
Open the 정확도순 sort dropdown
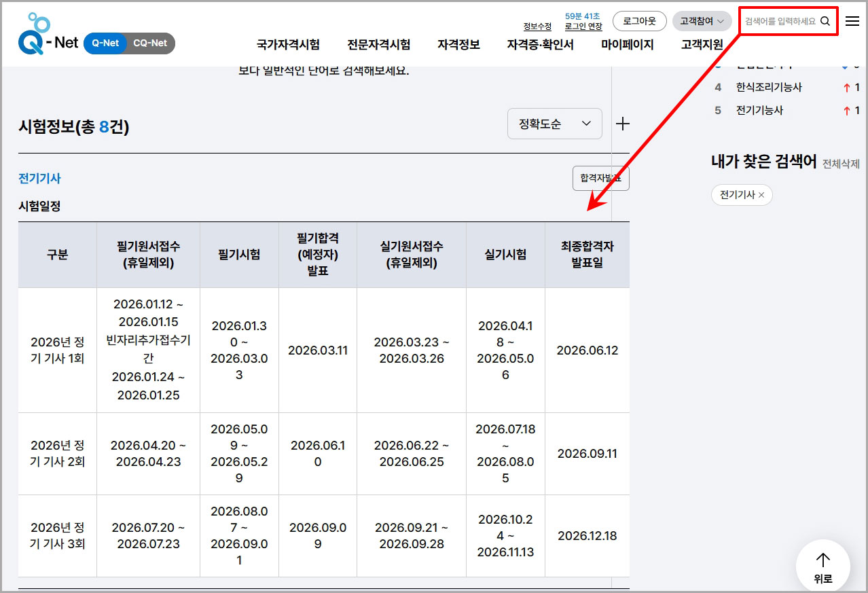(554, 124)
